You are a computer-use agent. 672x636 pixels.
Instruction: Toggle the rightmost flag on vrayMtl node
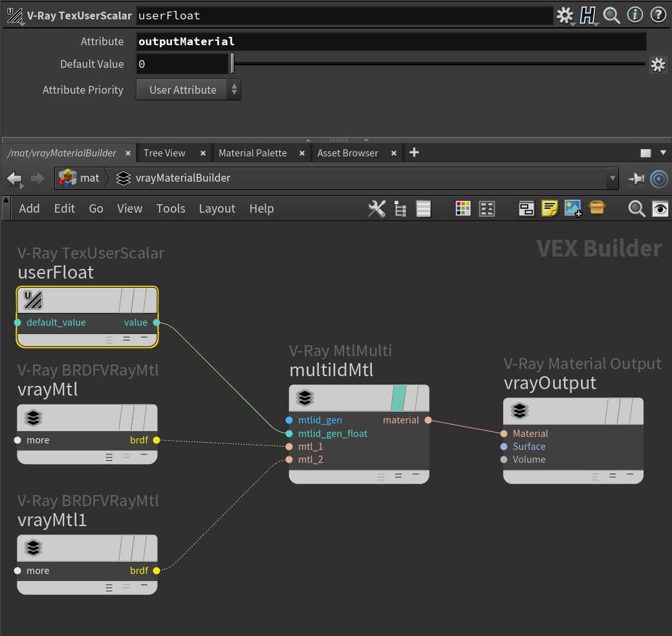point(151,418)
